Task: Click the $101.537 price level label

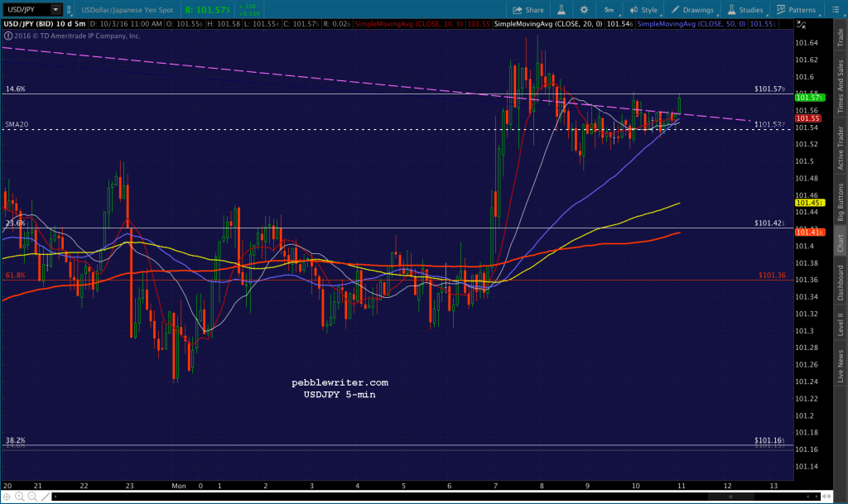Action: (769, 124)
